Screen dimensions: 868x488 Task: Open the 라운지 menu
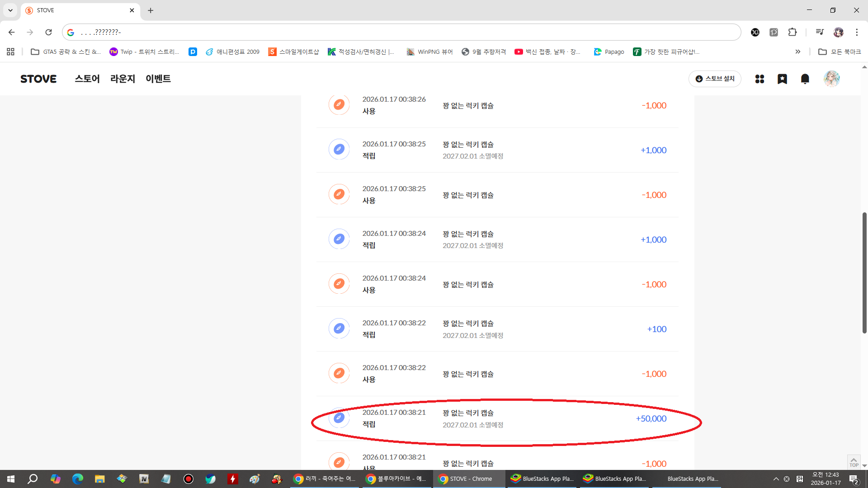point(123,79)
